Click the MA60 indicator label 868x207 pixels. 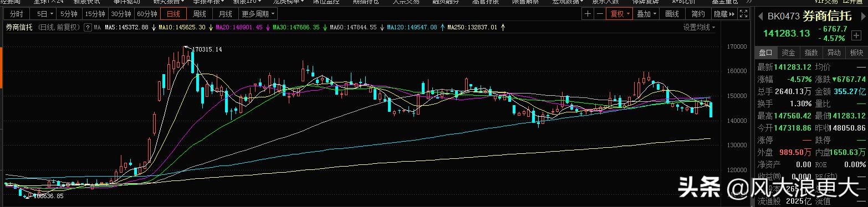point(353,27)
